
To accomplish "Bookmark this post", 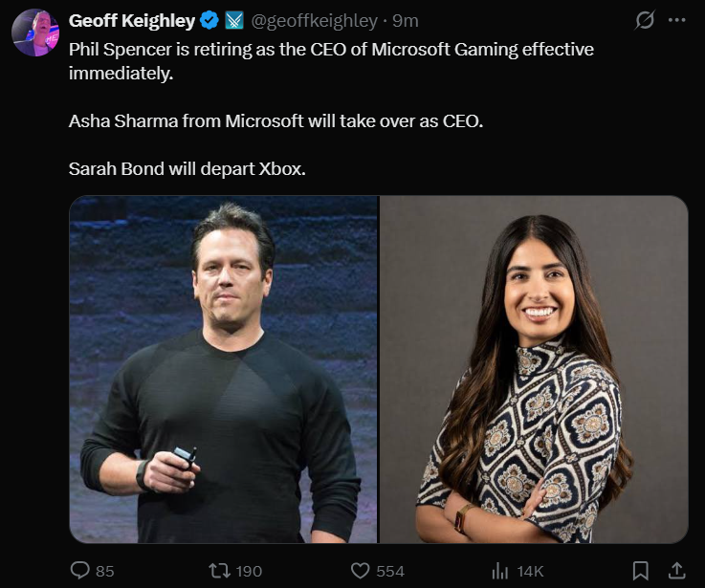I will point(641,571).
